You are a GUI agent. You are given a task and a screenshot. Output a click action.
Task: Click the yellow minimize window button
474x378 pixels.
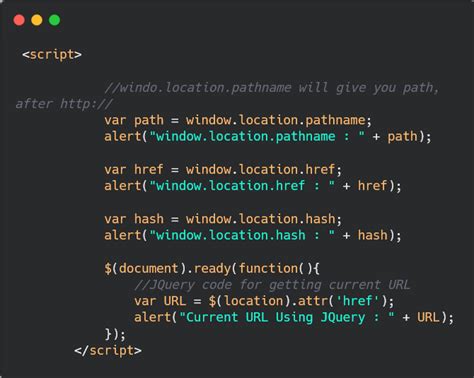37,20
